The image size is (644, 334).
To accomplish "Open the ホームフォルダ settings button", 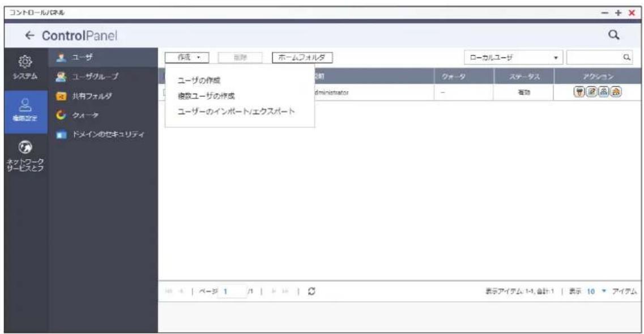I will point(302,57).
